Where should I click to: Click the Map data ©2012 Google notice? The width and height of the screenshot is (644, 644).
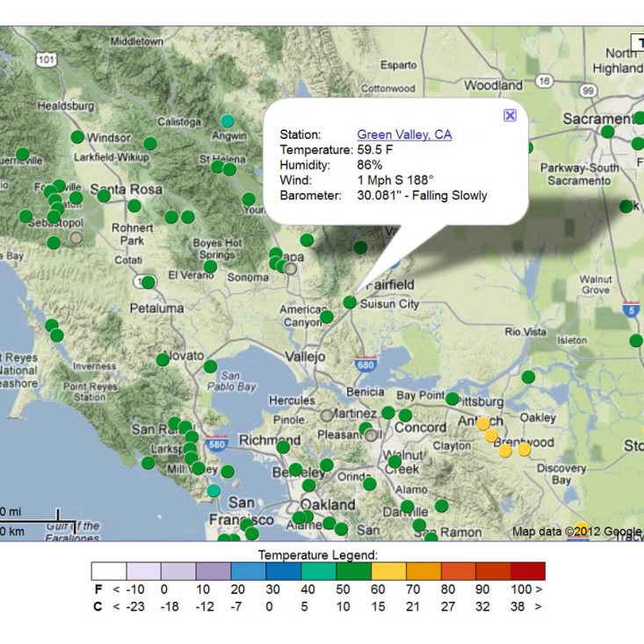click(x=576, y=532)
